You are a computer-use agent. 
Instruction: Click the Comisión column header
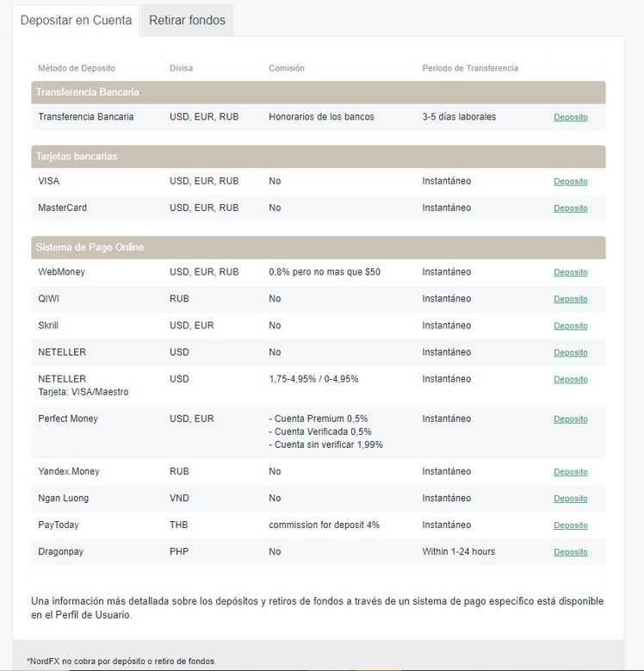click(287, 68)
